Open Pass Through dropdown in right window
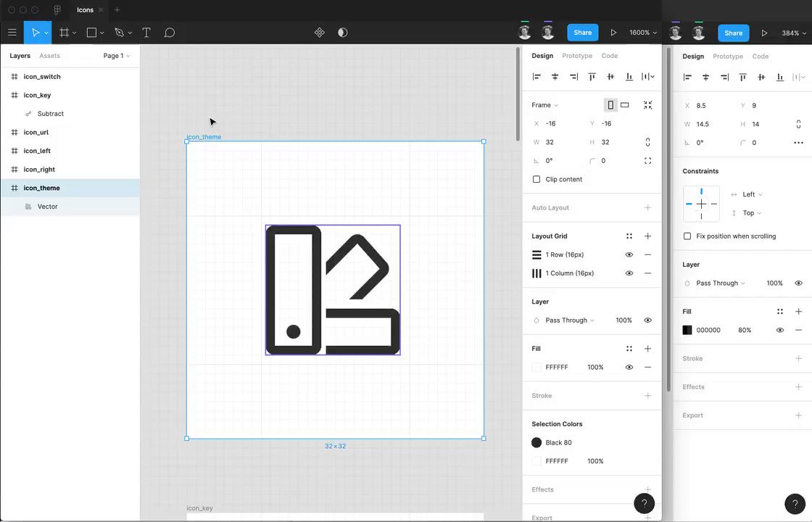The width and height of the screenshot is (812, 522). pos(721,283)
